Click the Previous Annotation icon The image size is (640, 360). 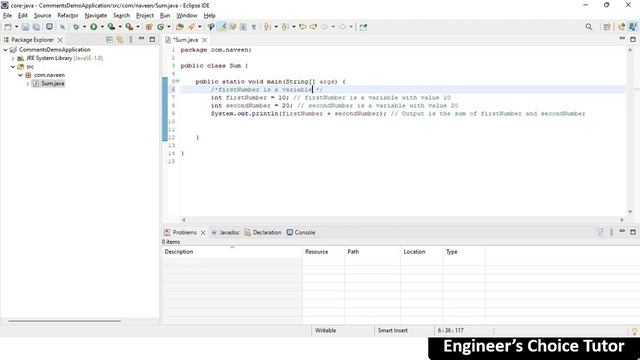[x=285, y=27]
